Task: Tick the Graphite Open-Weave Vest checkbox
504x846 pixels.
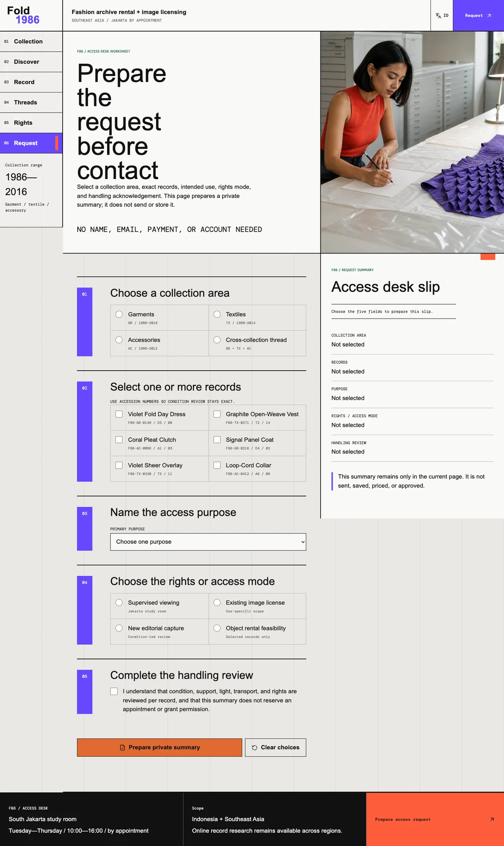Action: coord(217,414)
